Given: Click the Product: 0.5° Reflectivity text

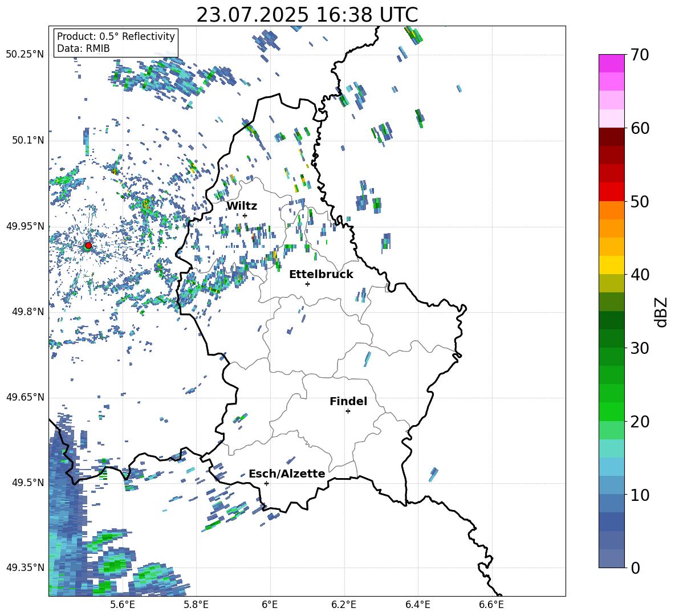Looking at the screenshot, I should [x=116, y=36].
